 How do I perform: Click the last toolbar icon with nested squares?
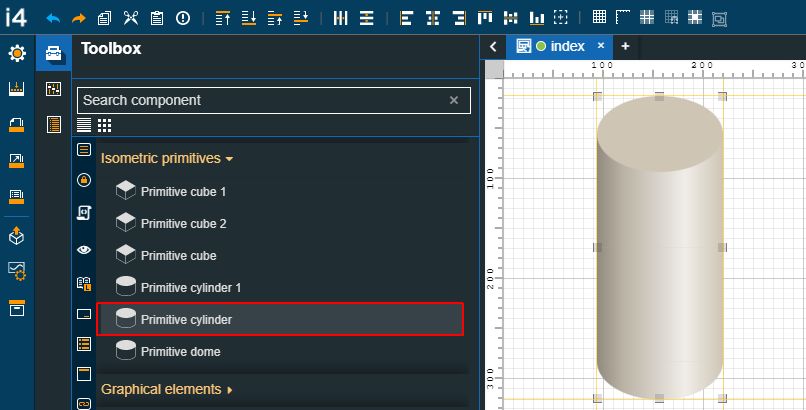click(719, 19)
